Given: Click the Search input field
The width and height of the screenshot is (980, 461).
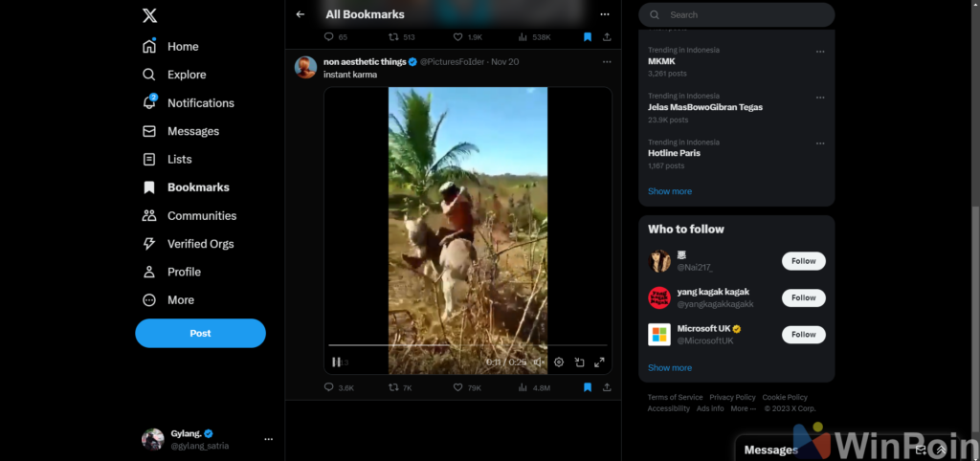Looking at the screenshot, I should 746,15.
